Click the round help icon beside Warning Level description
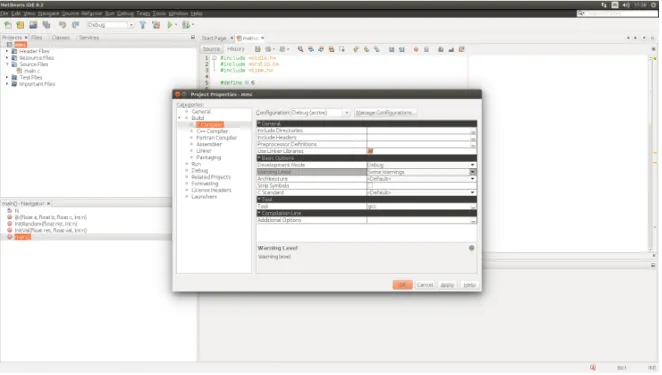 [472, 248]
